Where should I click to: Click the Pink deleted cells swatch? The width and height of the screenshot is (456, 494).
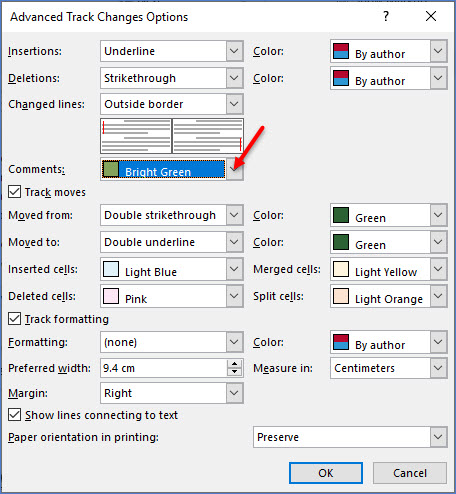(111, 296)
